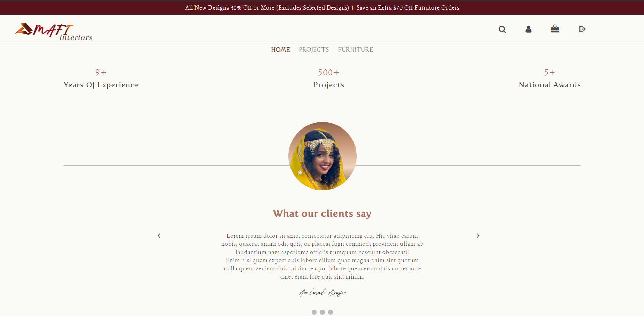Select the third testimonial carousel dot
644x316 pixels.
pos(330,312)
